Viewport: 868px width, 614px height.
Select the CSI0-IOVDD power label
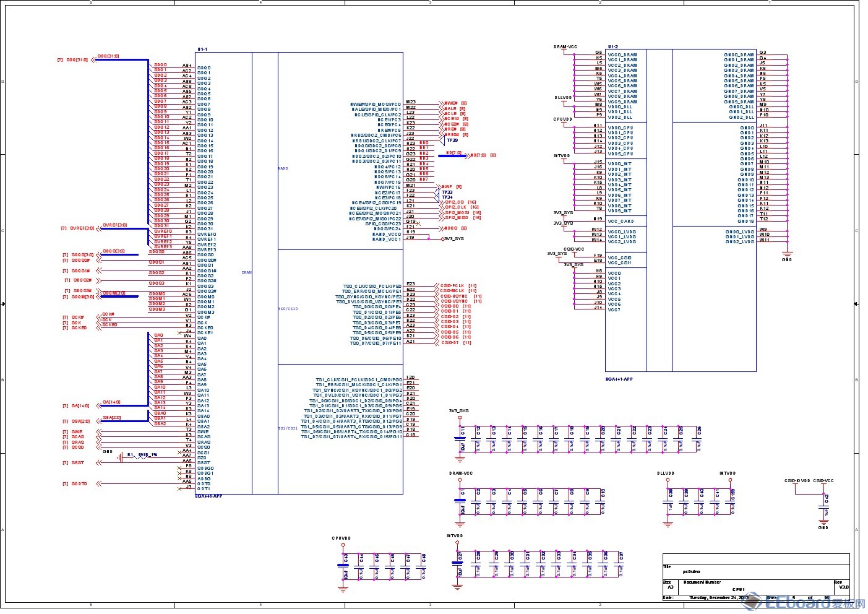pos(797,480)
